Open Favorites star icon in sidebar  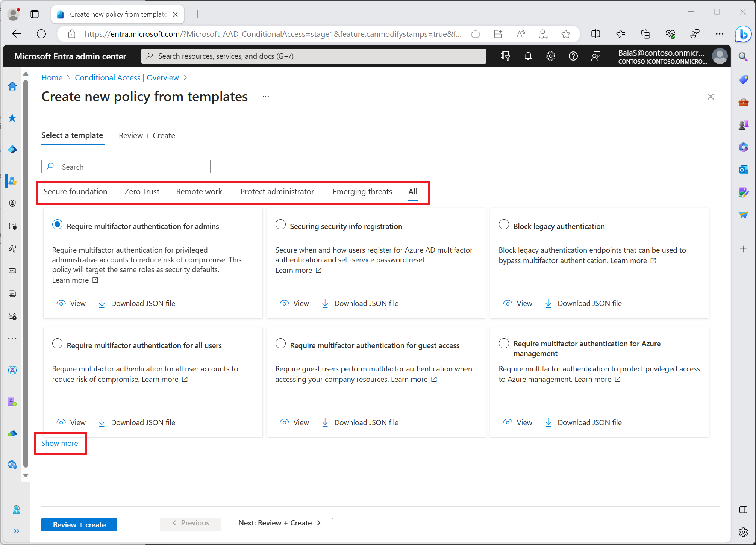[x=12, y=118]
